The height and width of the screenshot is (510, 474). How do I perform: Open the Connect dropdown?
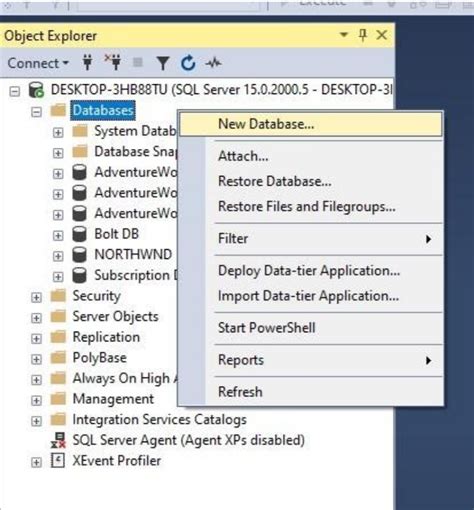[38, 63]
